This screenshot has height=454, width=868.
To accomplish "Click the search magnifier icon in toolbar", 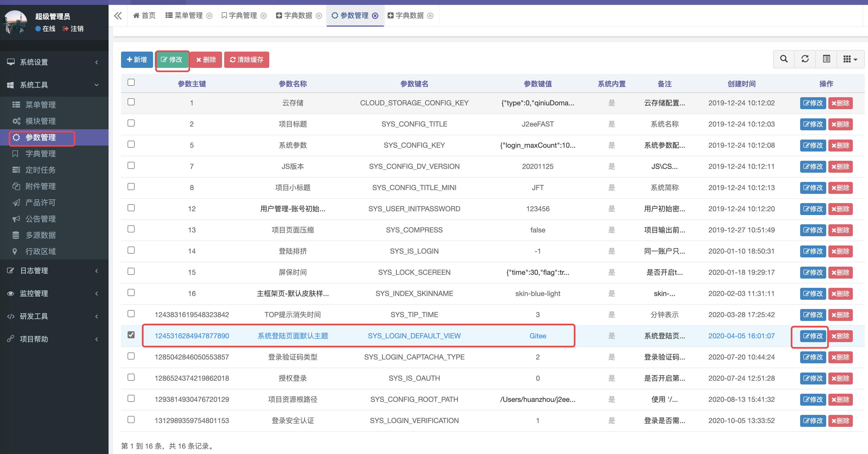I will [x=783, y=59].
